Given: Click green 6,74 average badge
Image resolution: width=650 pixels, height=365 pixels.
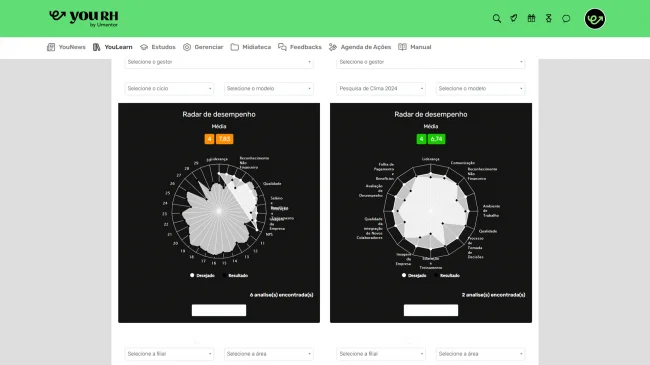Looking at the screenshot, I should tap(437, 139).
